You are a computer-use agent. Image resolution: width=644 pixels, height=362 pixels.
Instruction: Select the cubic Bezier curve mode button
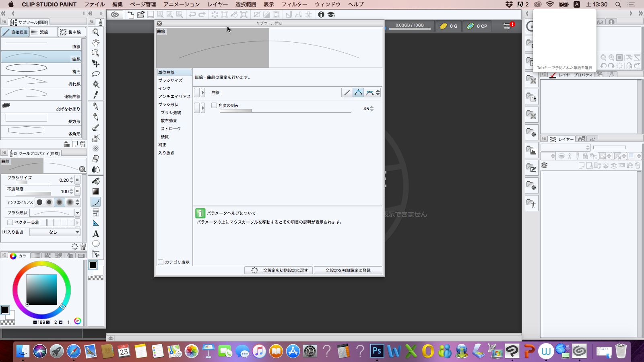point(369,93)
